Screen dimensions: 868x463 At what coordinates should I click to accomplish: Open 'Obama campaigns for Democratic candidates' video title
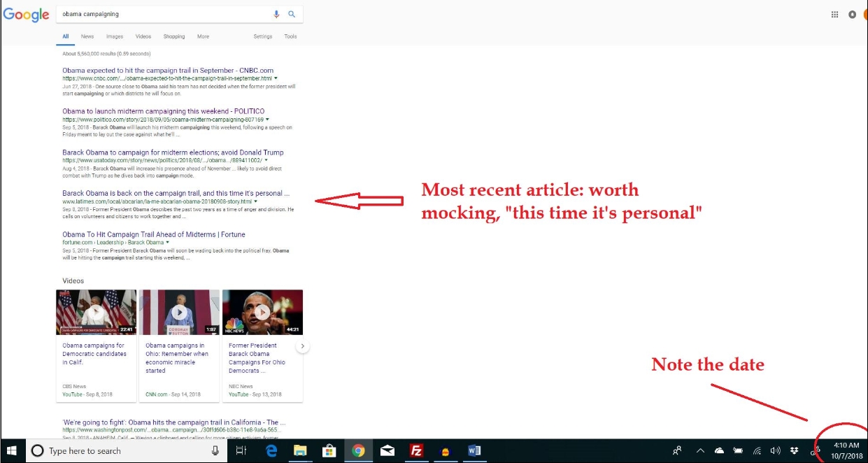click(94, 354)
